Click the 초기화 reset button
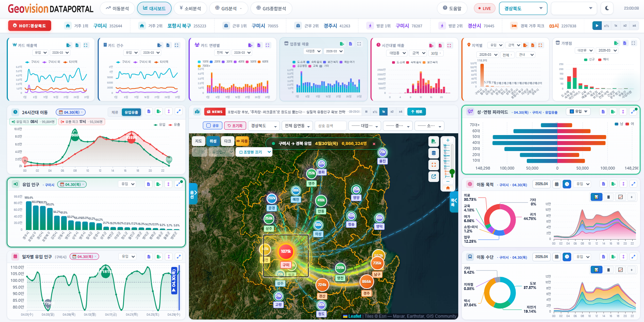Image resolution: width=644 pixels, height=322 pixels. pyautogui.click(x=235, y=125)
